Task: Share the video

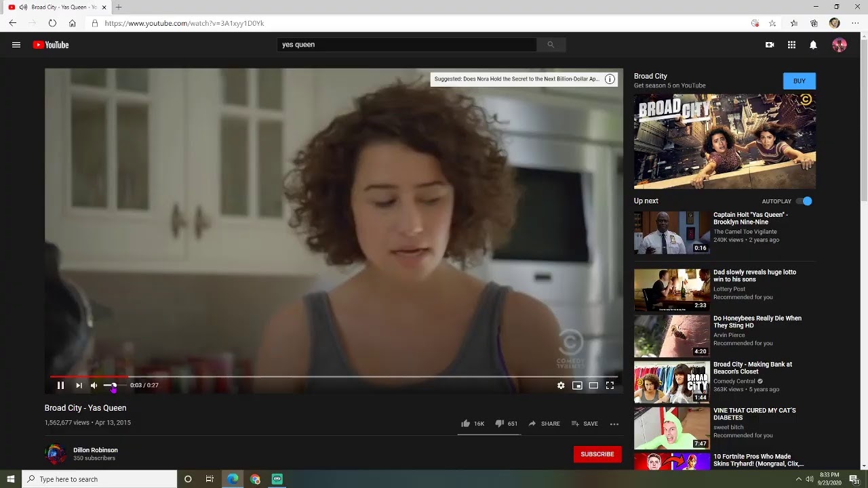Action: (544, 424)
